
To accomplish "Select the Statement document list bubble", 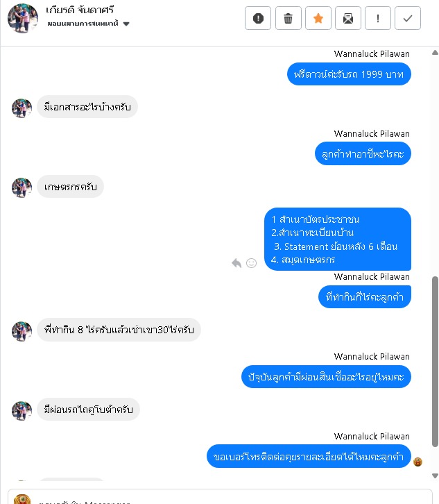I will 338,239.
